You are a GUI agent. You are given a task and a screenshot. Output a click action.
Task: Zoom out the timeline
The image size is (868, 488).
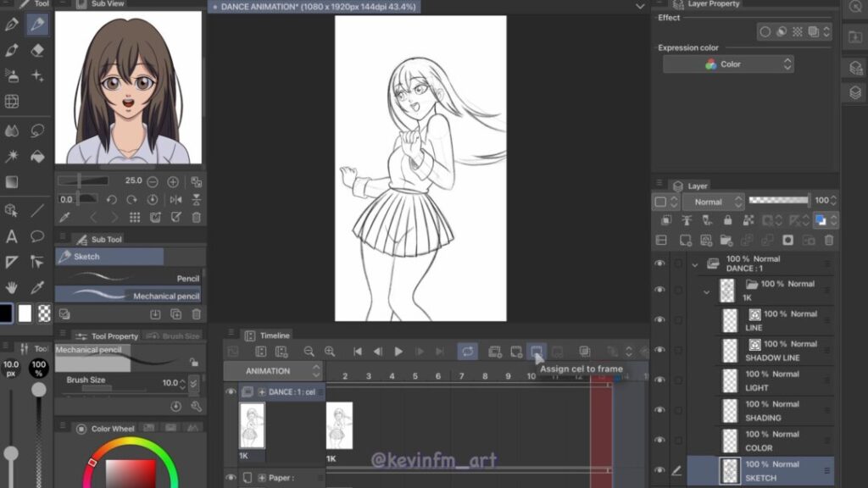(x=309, y=352)
